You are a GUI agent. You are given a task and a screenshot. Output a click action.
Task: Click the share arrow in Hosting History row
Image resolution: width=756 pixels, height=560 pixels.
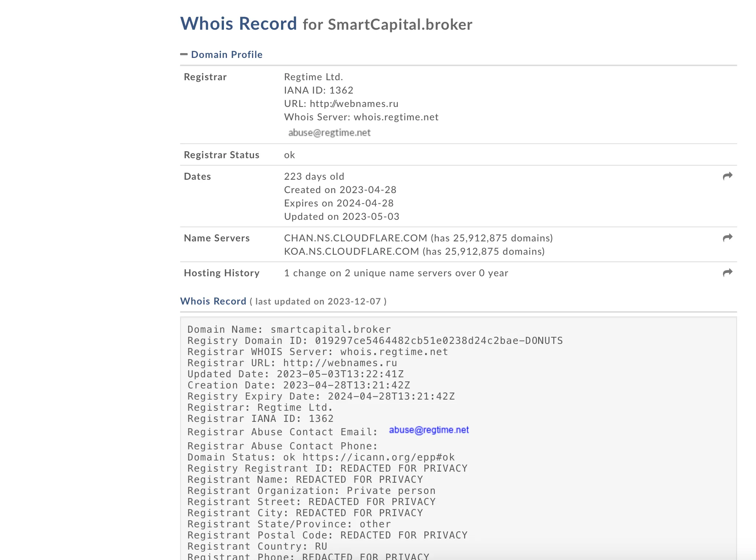point(727,273)
